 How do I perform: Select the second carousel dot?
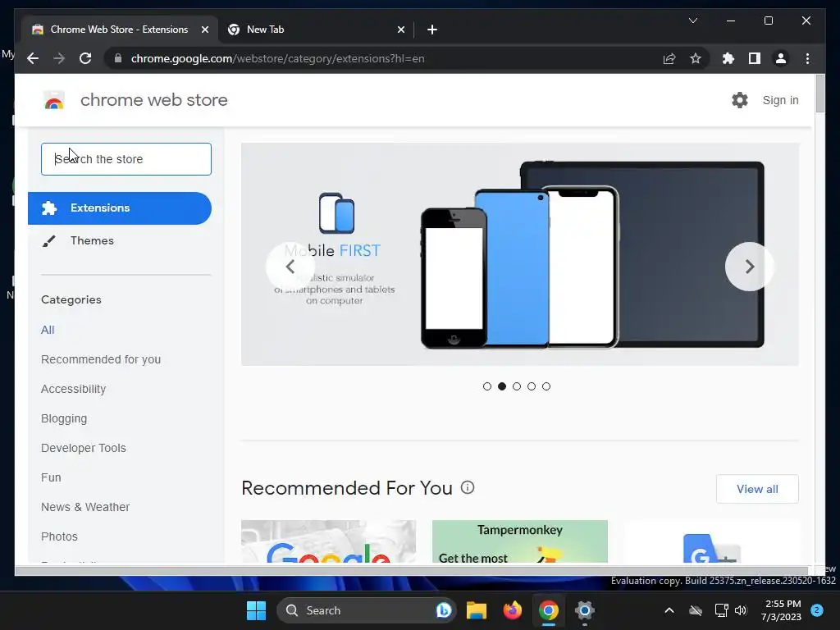click(502, 386)
